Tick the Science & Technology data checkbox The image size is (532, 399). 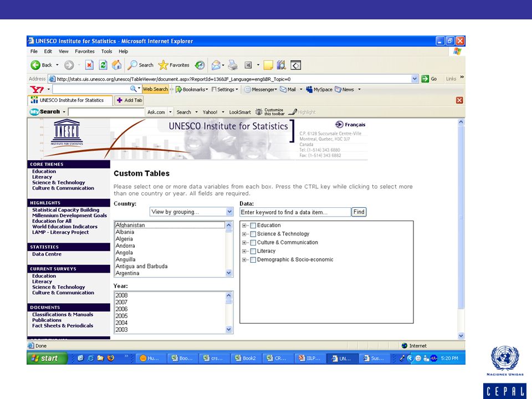pos(253,234)
